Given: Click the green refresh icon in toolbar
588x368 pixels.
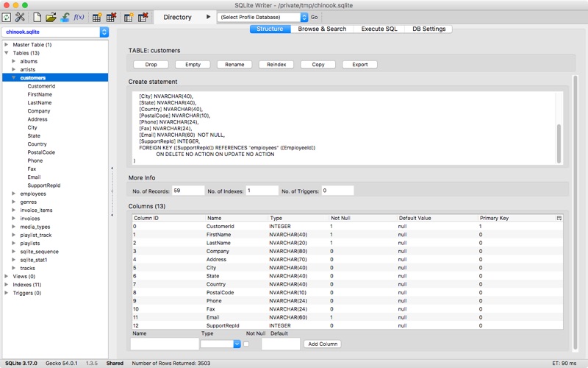Looking at the screenshot, I should click(7, 17).
